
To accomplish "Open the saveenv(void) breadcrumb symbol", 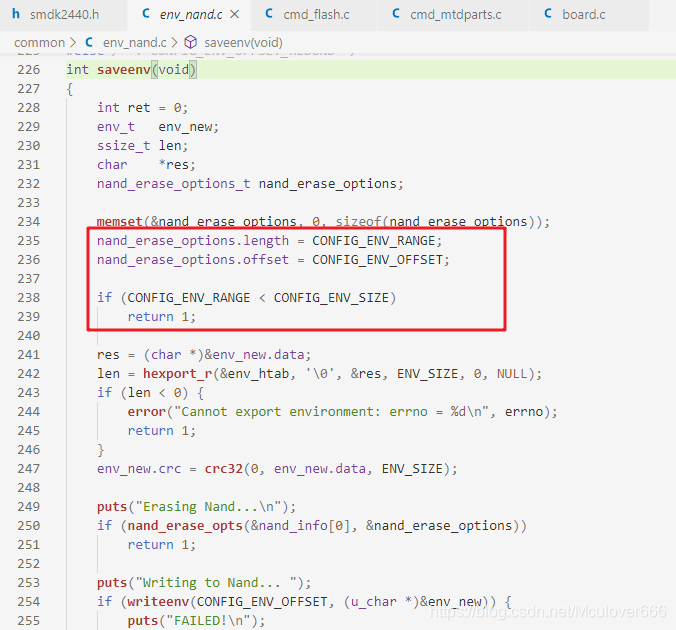I will pyautogui.click(x=244, y=43).
